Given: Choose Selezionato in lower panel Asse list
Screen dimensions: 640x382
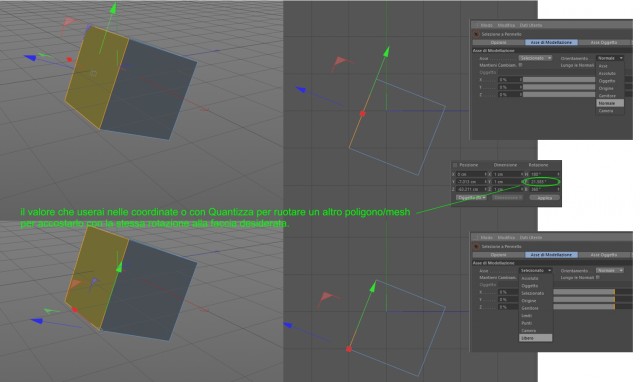Looking at the screenshot, I should pos(536,293).
